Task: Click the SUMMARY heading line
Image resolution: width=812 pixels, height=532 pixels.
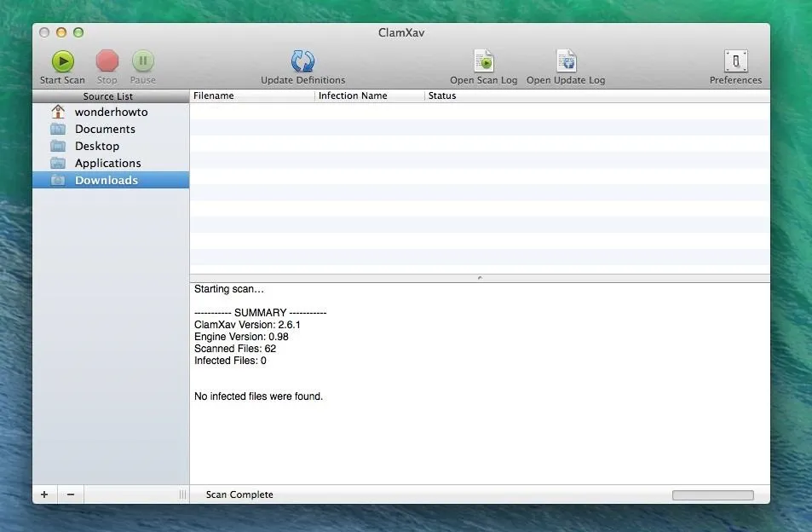Action: (261, 313)
